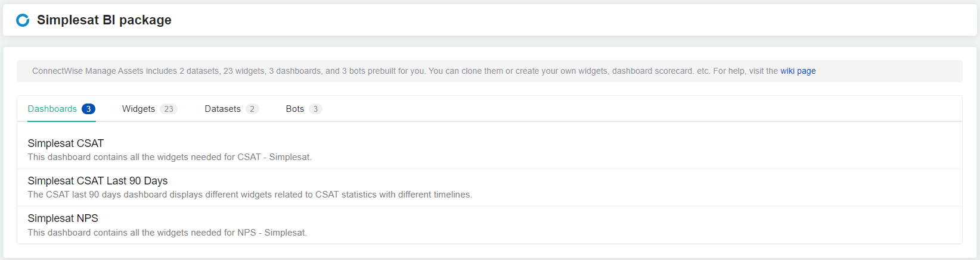Viewport: 980px width, 260px height.
Task: Open the Simplesat CSAT dashboard
Action: 66,143
